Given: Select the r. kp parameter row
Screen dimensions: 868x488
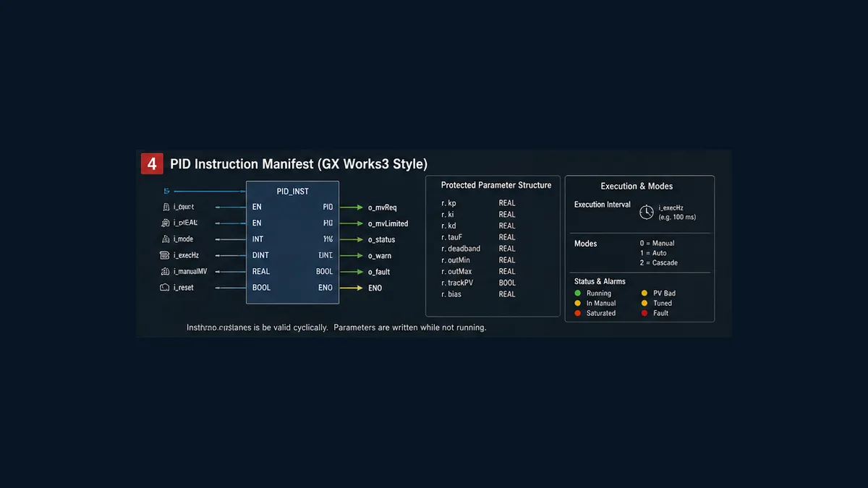Looking at the screenshot, I should tap(479, 203).
